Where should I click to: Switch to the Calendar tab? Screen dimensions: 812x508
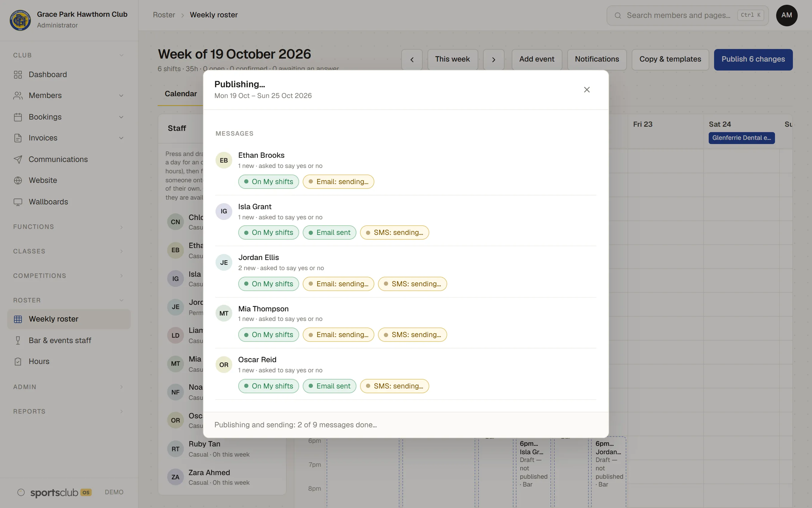181,94
